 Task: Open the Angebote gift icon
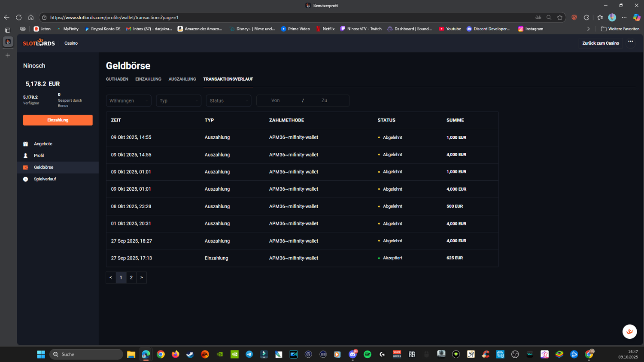click(x=26, y=144)
